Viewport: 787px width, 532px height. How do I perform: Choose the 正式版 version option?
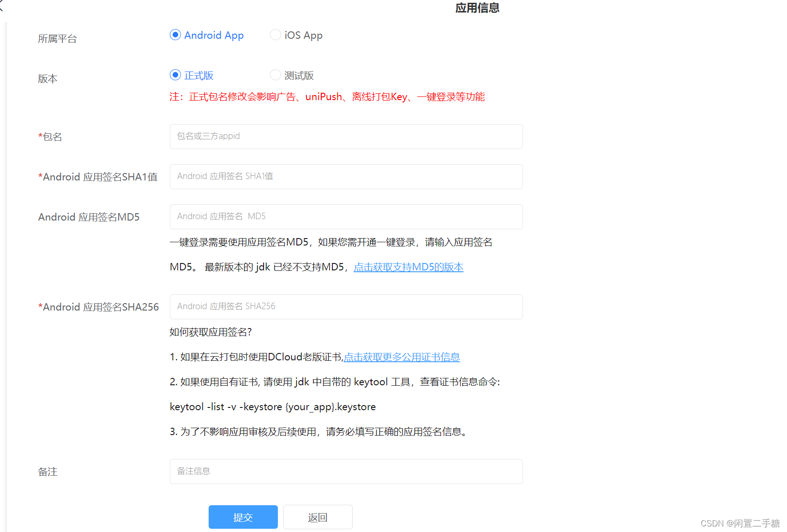175,75
